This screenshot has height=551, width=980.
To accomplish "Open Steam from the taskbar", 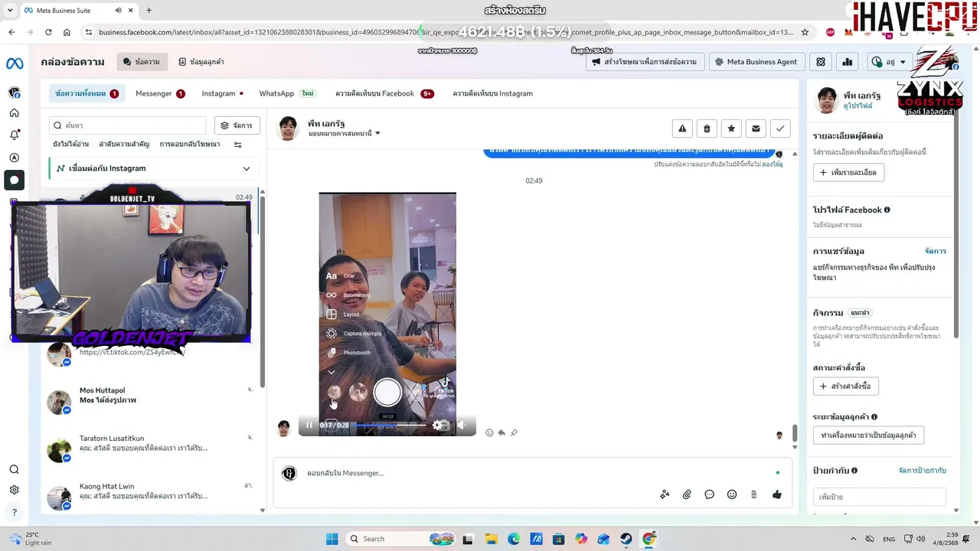I will [626, 539].
